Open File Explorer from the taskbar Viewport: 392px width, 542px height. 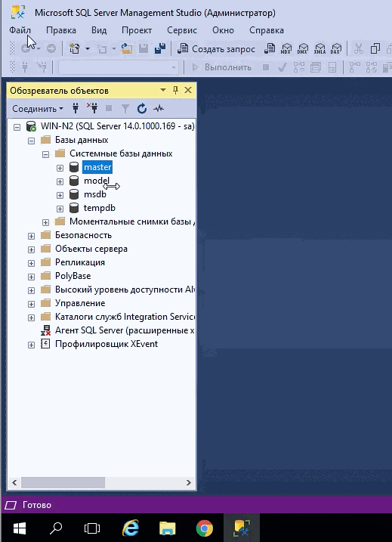point(168,528)
